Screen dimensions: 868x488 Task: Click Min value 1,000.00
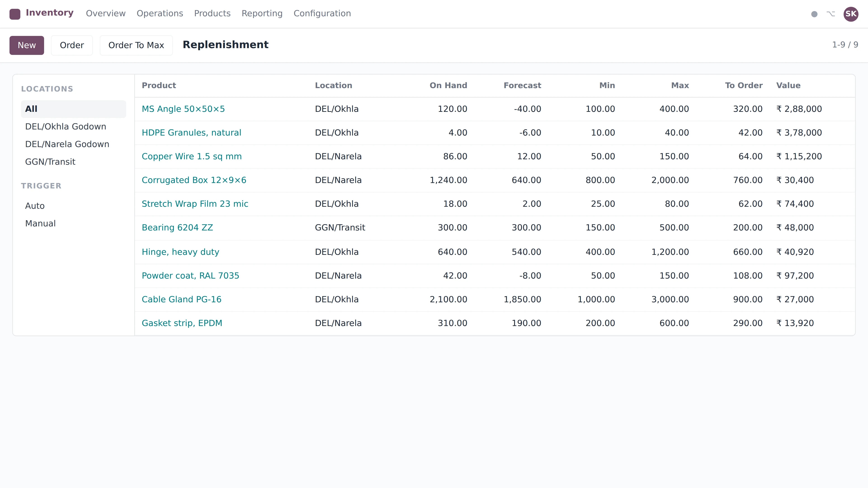596,299
